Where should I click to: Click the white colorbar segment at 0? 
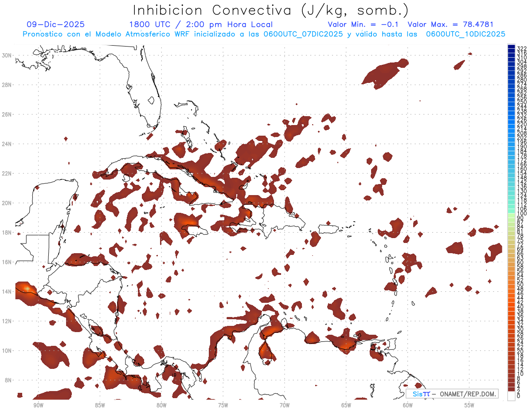[511, 395]
